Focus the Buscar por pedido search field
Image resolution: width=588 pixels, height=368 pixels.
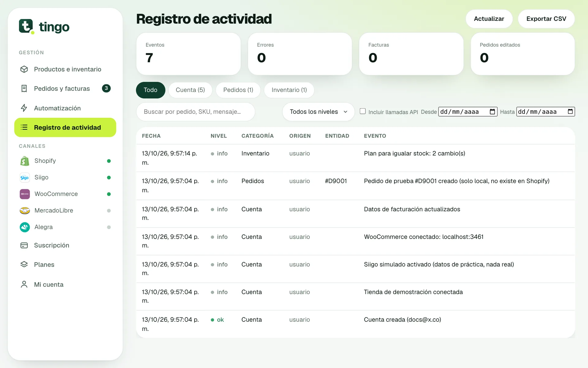pos(195,112)
